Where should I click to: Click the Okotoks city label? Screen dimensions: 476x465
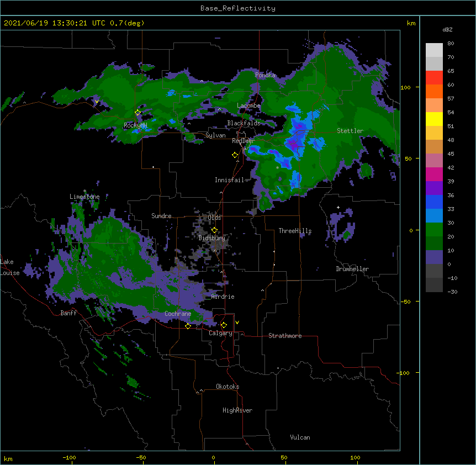(x=228, y=387)
